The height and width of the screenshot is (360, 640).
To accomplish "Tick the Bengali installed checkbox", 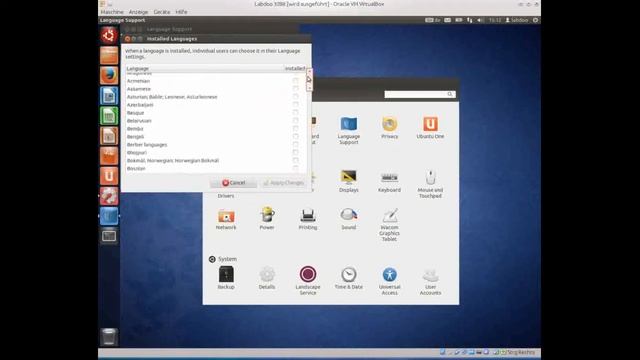I will point(296,136).
